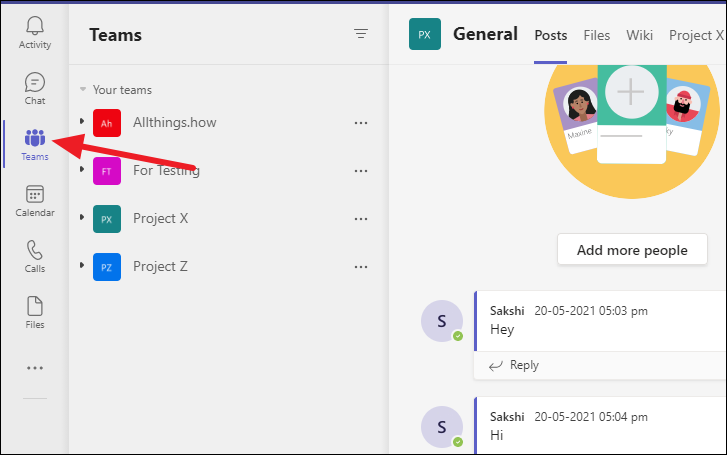Open the Project X tab in channel
The image size is (727, 455).
coord(696,35)
